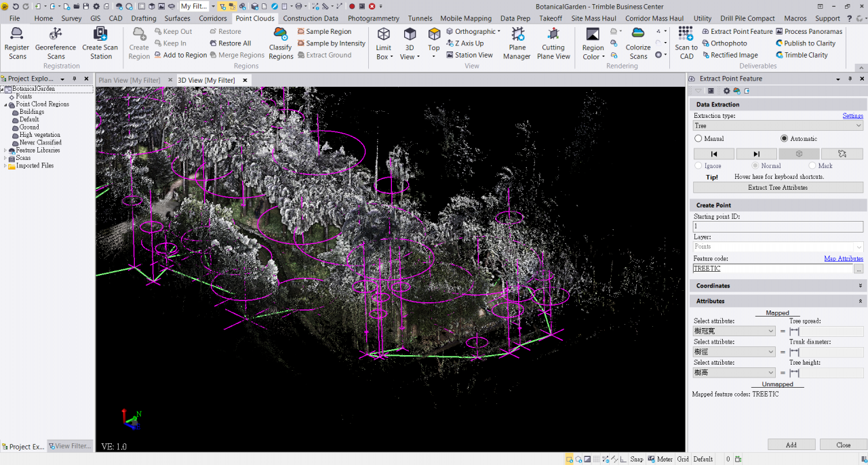Open the tree height attribute dropdown 樹高

click(734, 373)
